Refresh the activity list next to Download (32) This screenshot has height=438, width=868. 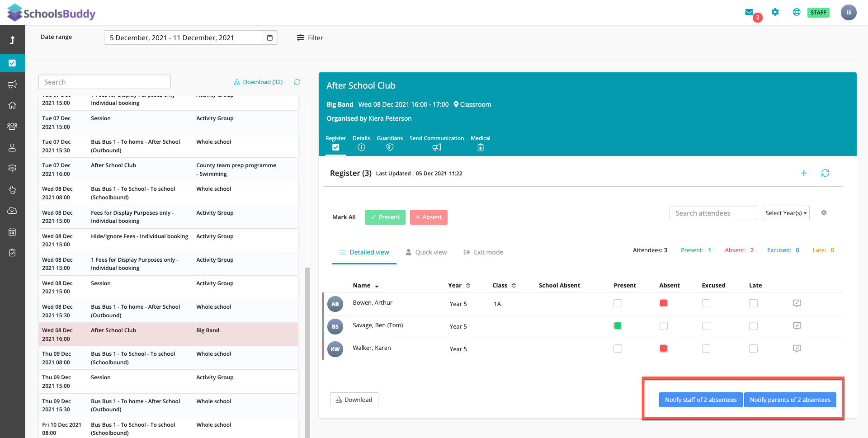(x=297, y=82)
